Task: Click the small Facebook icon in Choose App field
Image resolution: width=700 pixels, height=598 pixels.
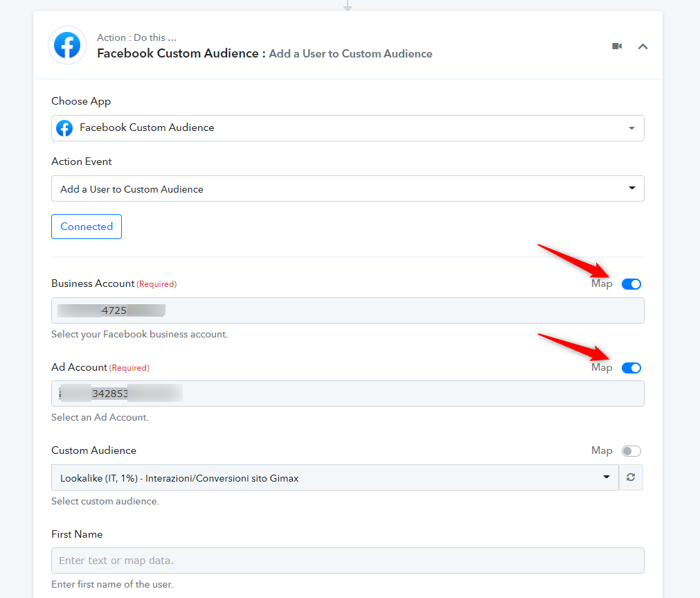Action: 64,128
